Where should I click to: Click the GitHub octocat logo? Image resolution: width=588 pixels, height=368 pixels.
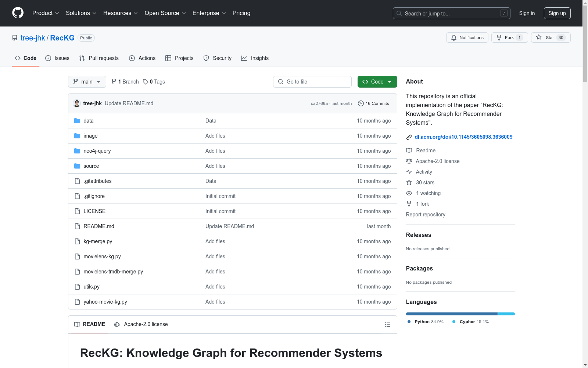point(18,13)
